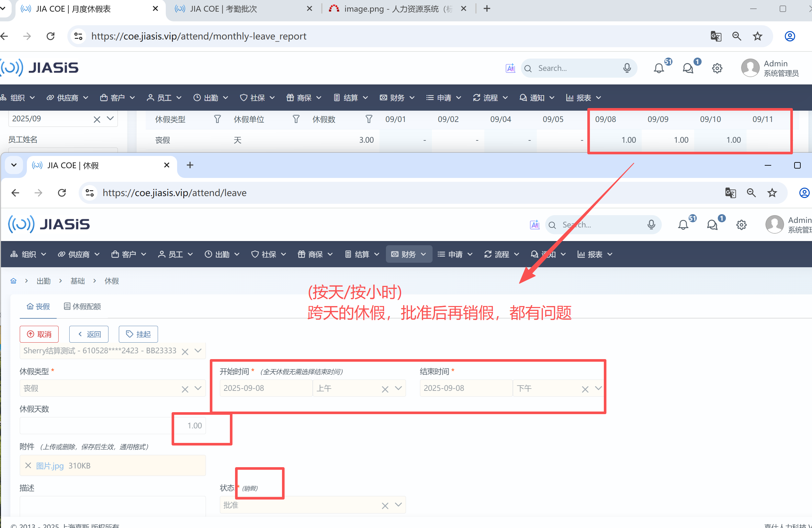
Task: Click the 挂起 button
Action: click(x=138, y=334)
